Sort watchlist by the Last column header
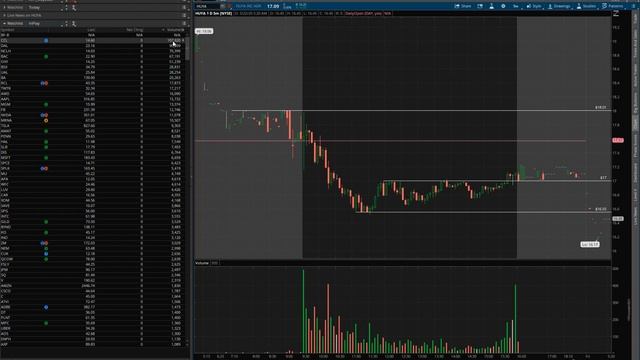Image resolution: width=640 pixels, height=360 pixels. [91, 30]
